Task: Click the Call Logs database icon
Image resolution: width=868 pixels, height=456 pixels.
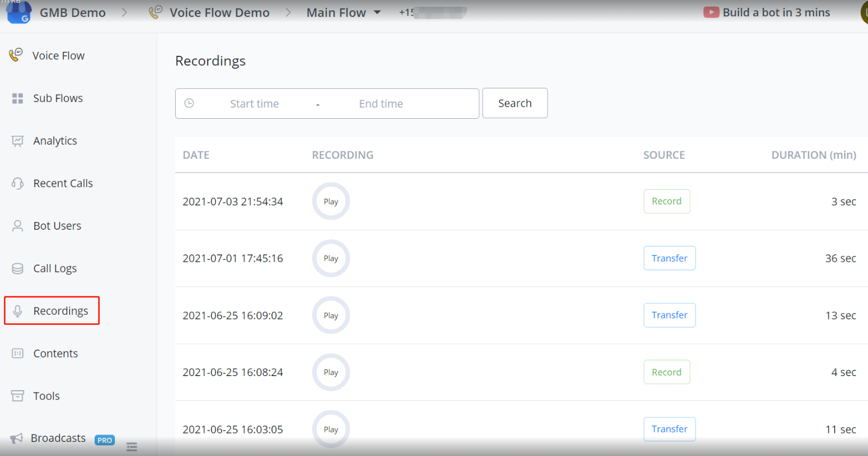Action: pos(17,269)
